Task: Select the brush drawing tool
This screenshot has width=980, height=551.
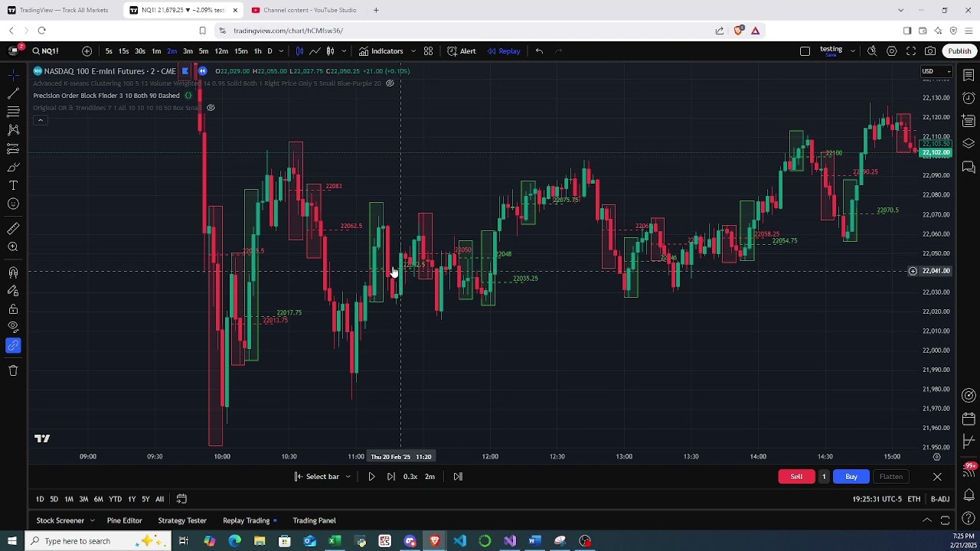Action: 13,168
